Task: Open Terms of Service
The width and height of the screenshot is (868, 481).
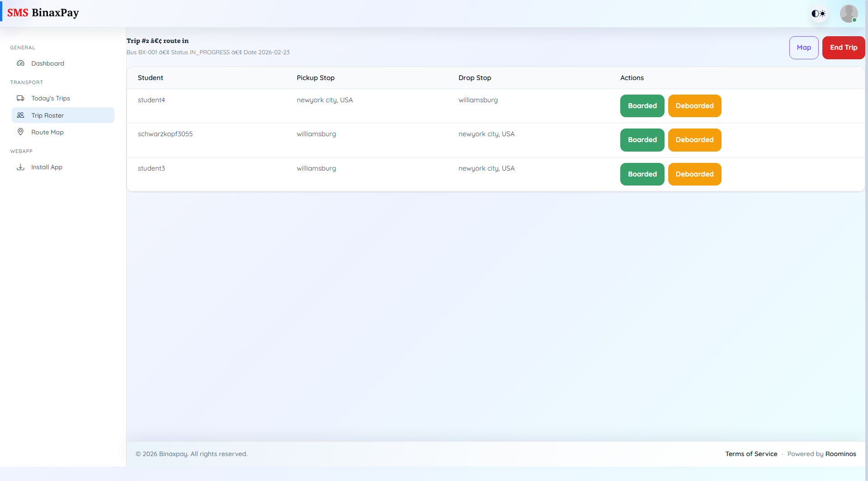Action: (751, 454)
